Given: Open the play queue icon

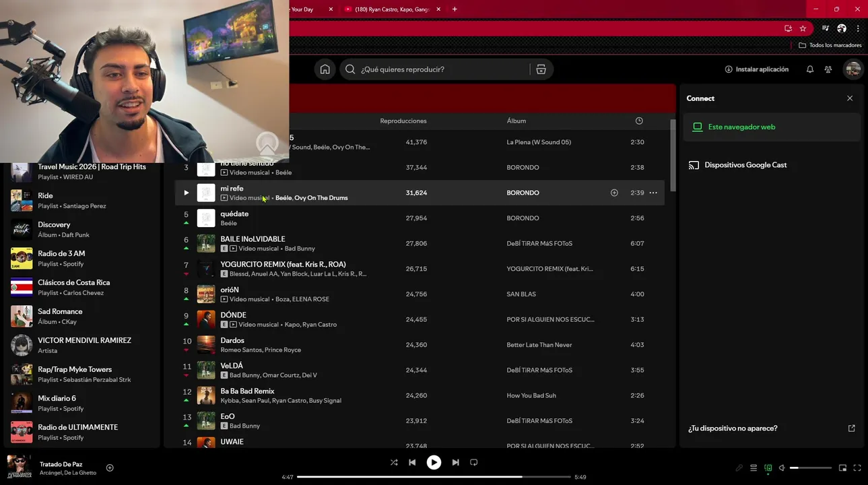Looking at the screenshot, I should pos(754,468).
